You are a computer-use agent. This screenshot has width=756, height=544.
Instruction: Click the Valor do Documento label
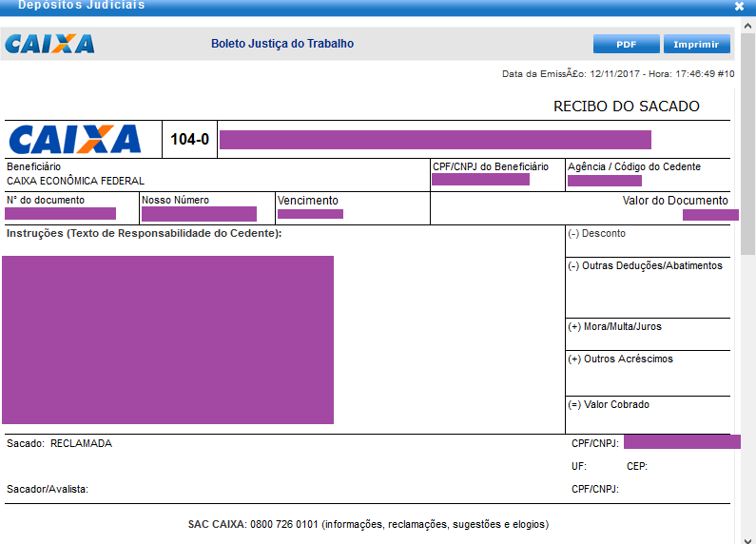tap(675, 200)
